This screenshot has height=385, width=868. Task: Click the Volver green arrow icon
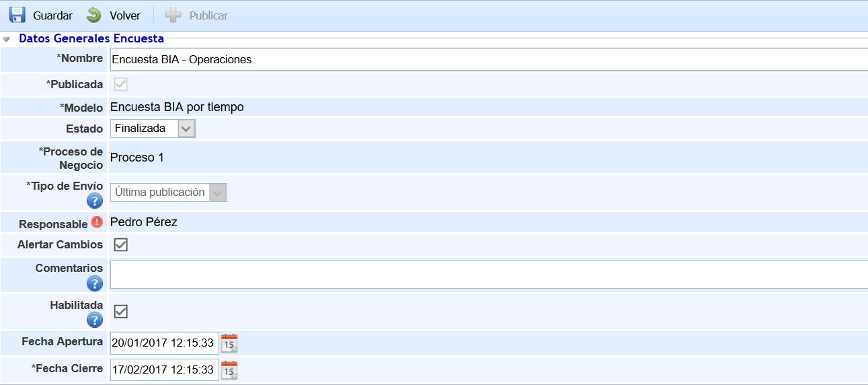pos(94,15)
